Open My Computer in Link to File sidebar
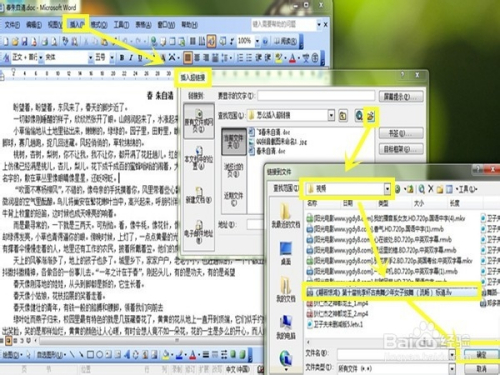The image size is (500, 375). [286, 327]
